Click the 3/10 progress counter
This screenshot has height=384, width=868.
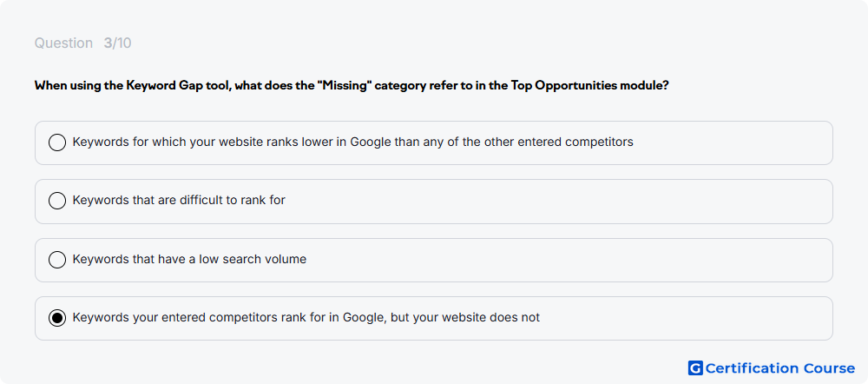117,43
